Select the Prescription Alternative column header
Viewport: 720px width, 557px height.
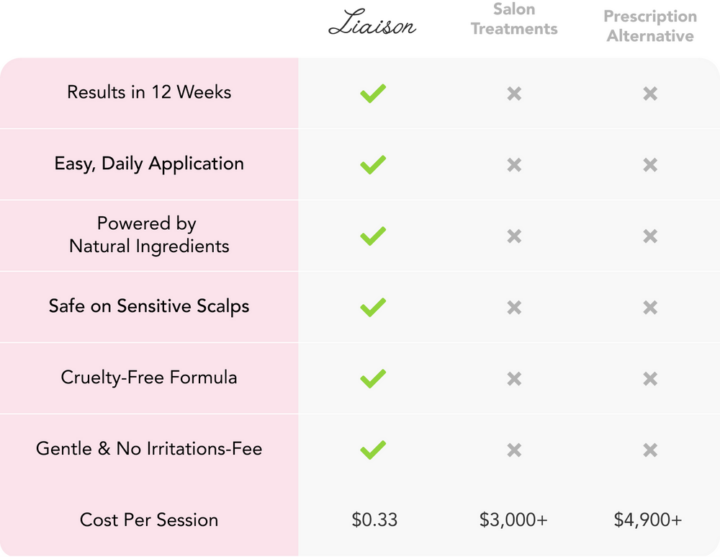tap(650, 25)
